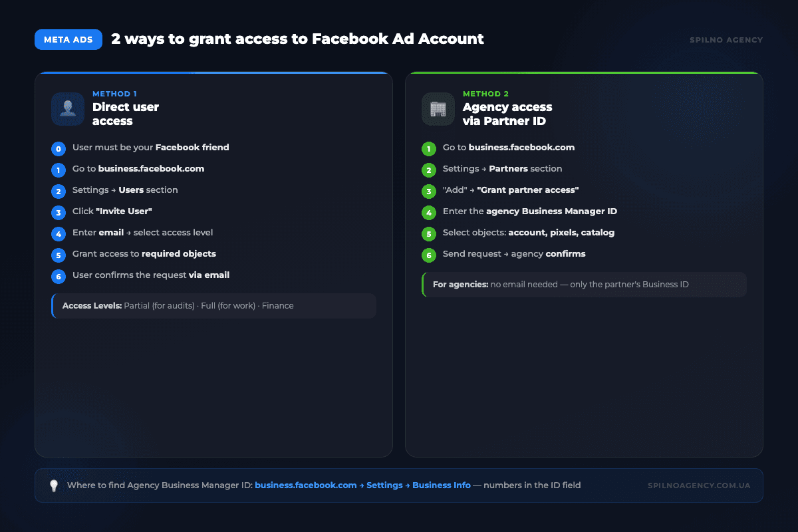This screenshot has height=532, width=798.
Task: Click the 'For agencies: no email needed' note
Action: [x=584, y=285]
